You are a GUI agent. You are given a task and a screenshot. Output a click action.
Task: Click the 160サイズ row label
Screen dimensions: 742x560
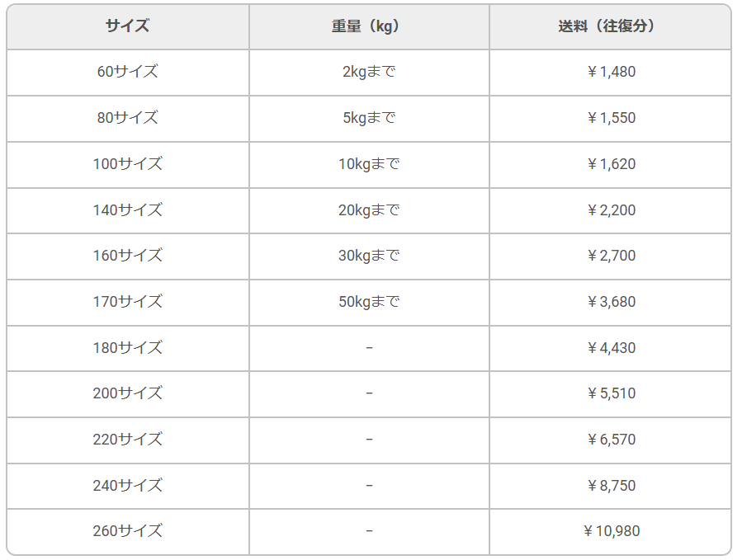pyautogui.click(x=127, y=256)
